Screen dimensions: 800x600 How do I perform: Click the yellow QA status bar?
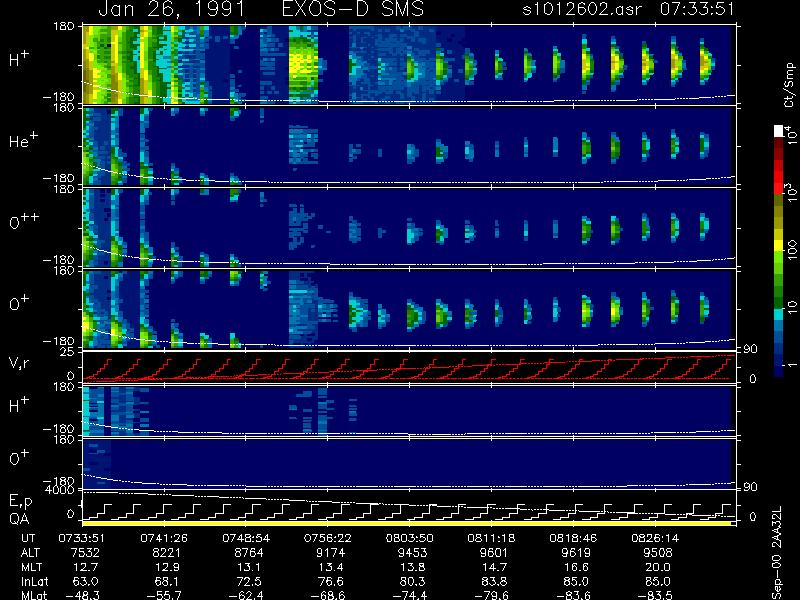tap(407, 523)
